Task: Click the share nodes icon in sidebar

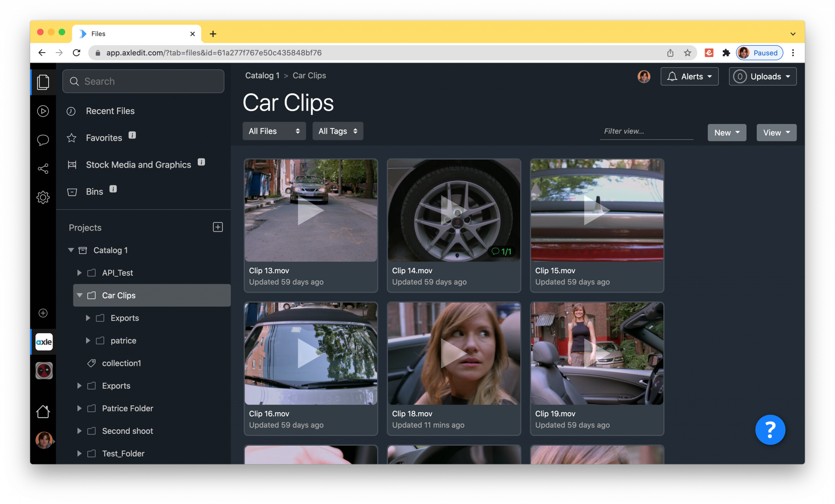Action: 43,168
